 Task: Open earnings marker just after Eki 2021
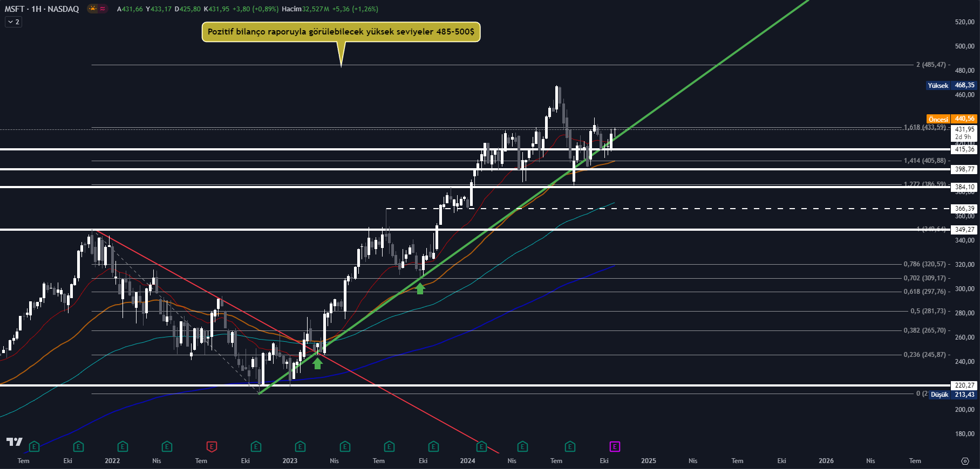pos(78,446)
